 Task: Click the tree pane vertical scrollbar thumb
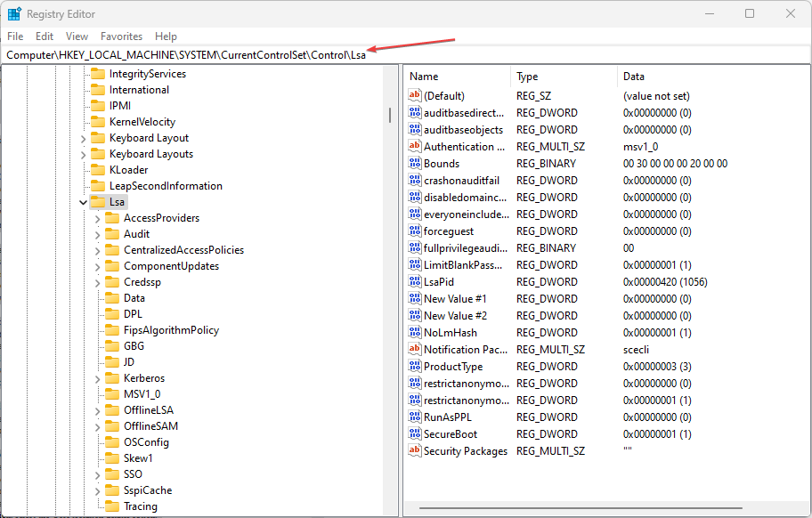(389, 115)
